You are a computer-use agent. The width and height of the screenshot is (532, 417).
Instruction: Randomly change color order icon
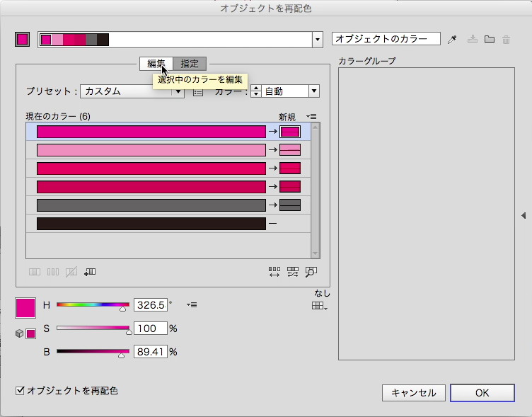point(274,272)
